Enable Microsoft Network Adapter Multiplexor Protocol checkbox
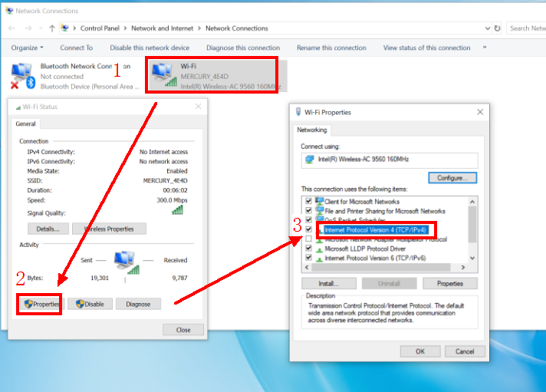Image resolution: width=546 pixels, height=392 pixels. pos(308,239)
